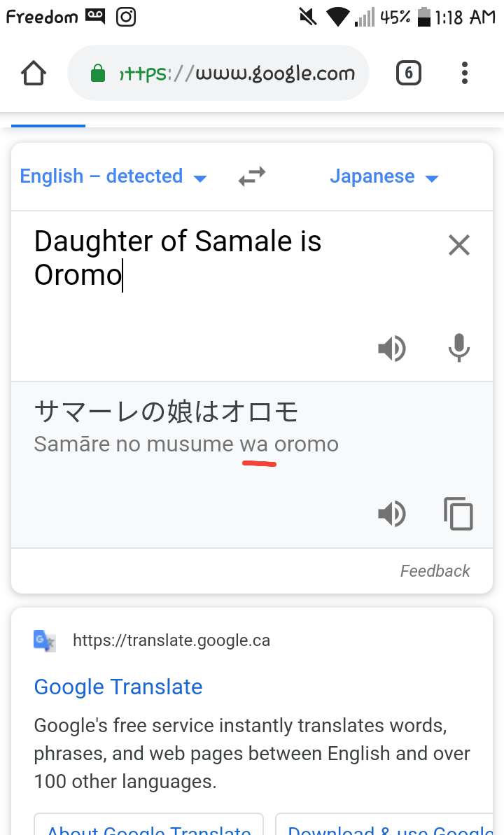Expand the English – detected language dropdown
This screenshot has height=835, width=504.
(113, 176)
